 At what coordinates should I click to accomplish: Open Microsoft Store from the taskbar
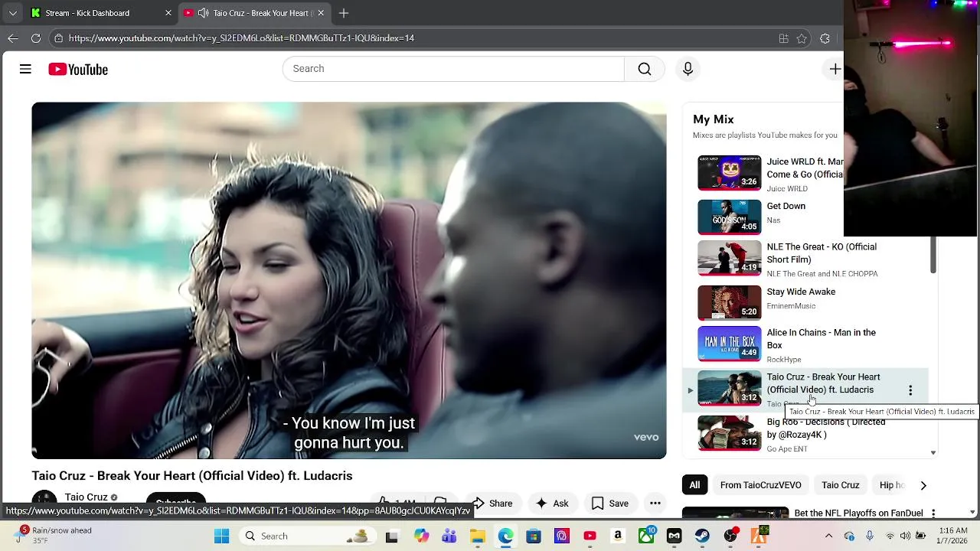[x=534, y=536]
